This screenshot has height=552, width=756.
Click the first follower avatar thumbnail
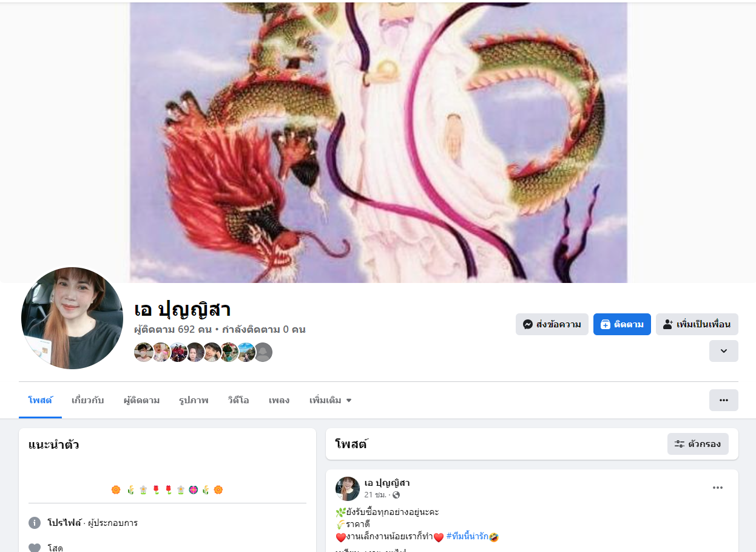click(144, 352)
